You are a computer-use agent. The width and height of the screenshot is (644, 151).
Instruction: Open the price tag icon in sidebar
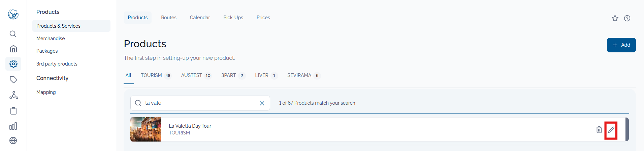click(x=13, y=79)
